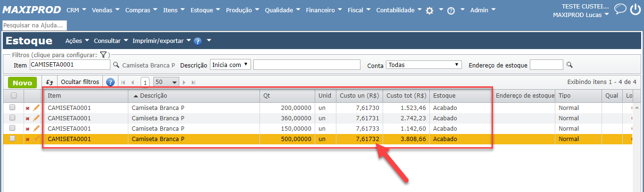Screen dimensions: 644x192
Task: Go to previous page of the grid
Action: pos(133,82)
